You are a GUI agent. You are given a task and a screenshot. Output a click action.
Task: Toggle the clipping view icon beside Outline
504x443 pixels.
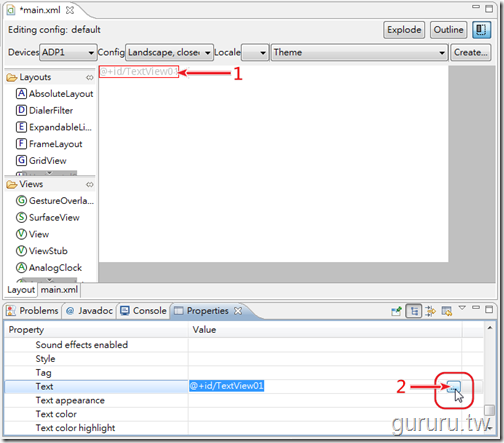point(481,30)
